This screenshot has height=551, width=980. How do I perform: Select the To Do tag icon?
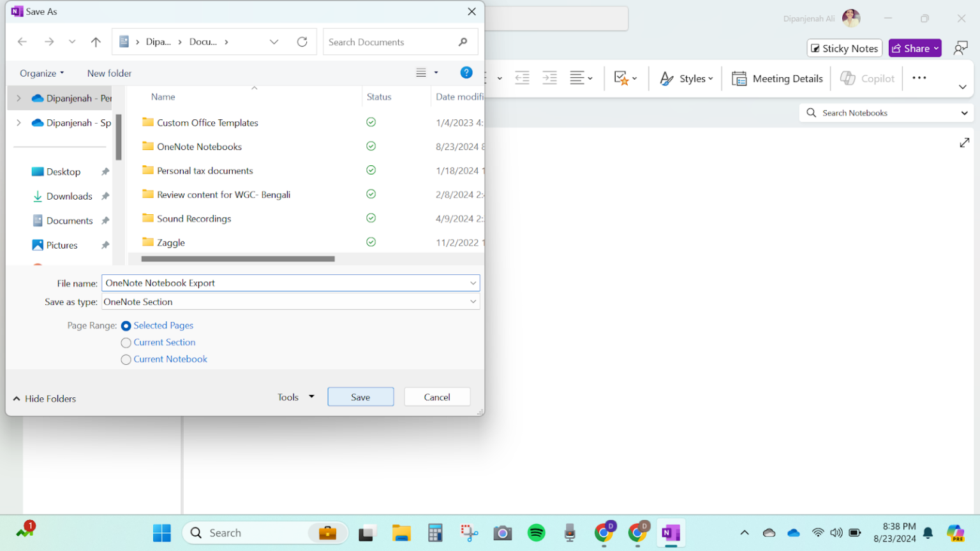[x=620, y=78]
